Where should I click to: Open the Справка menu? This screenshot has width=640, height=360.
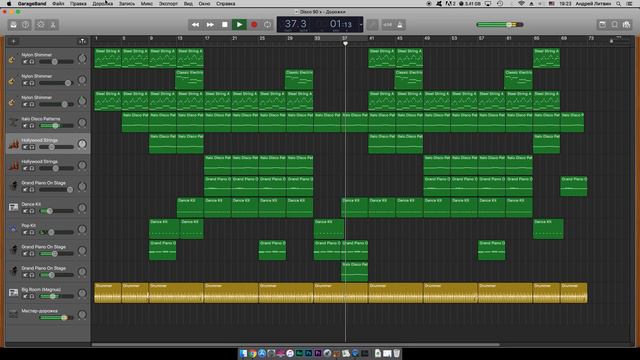(x=226, y=4)
